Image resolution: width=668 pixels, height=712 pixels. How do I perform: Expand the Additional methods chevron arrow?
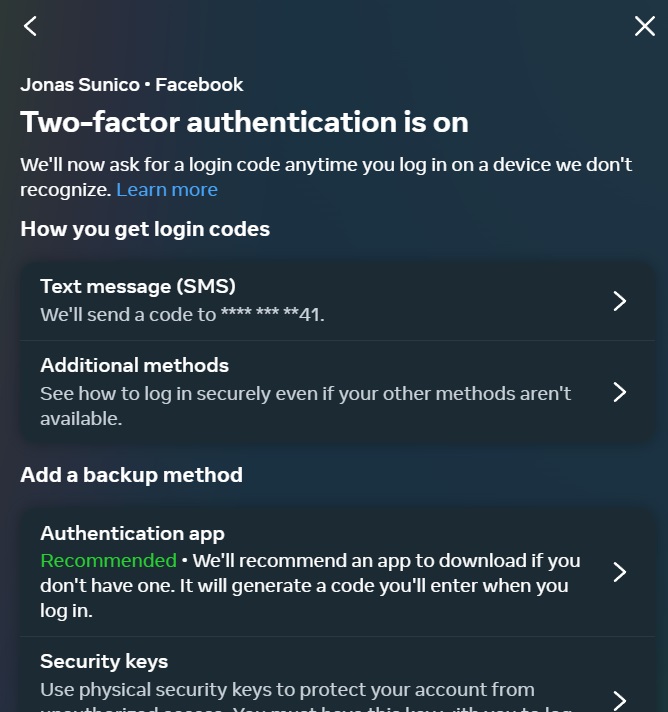pyautogui.click(x=620, y=392)
